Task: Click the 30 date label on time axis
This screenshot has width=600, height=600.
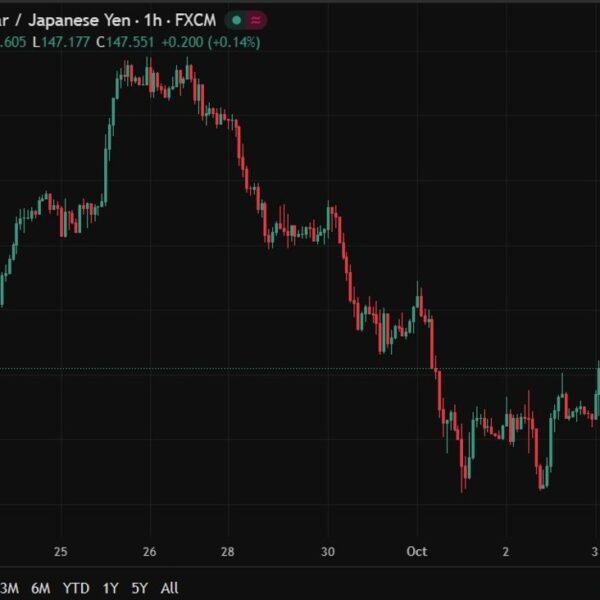Action: point(329,552)
